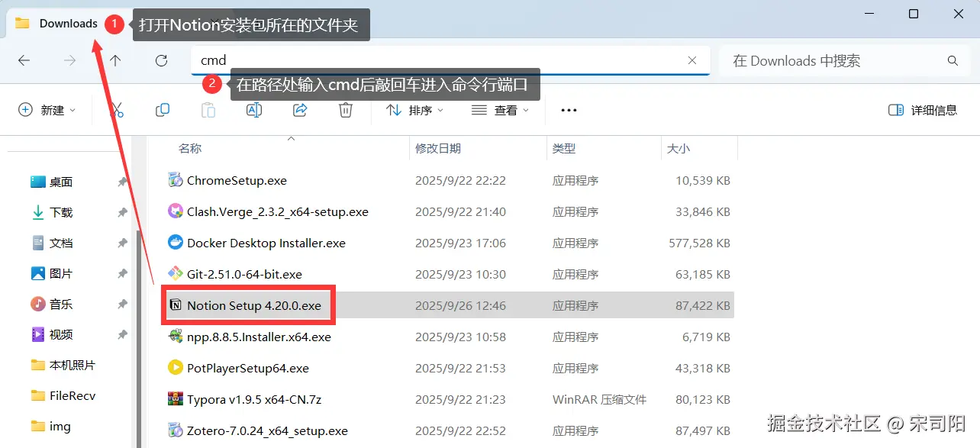Image resolution: width=980 pixels, height=448 pixels.
Task: Sort by the 类型 column header
Action: pyautogui.click(x=564, y=148)
